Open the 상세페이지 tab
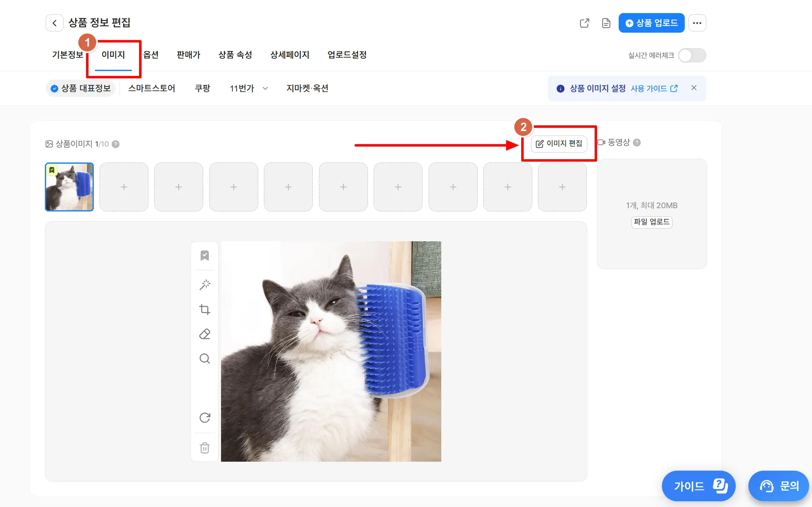This screenshot has height=507, width=812. (290, 55)
